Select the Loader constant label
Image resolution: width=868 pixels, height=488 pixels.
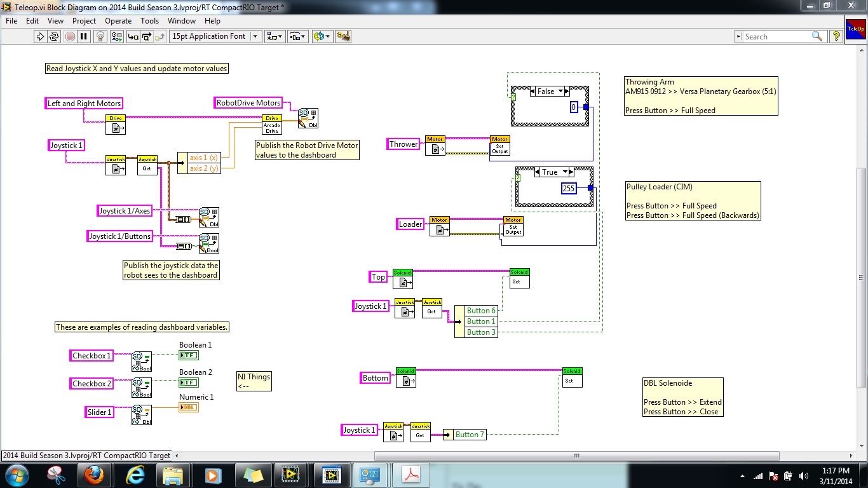(410, 224)
